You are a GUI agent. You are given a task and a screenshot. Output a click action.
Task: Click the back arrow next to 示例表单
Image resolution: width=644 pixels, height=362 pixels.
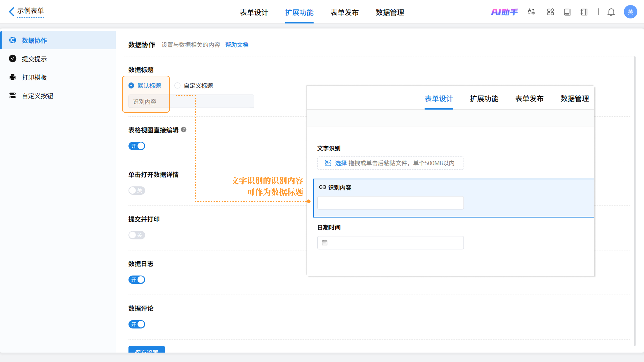(11, 12)
